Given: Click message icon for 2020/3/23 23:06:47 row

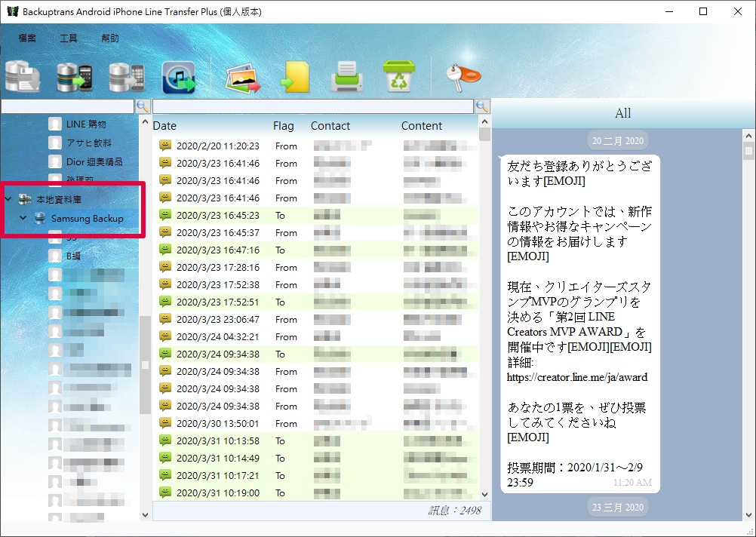Looking at the screenshot, I should pos(165,319).
